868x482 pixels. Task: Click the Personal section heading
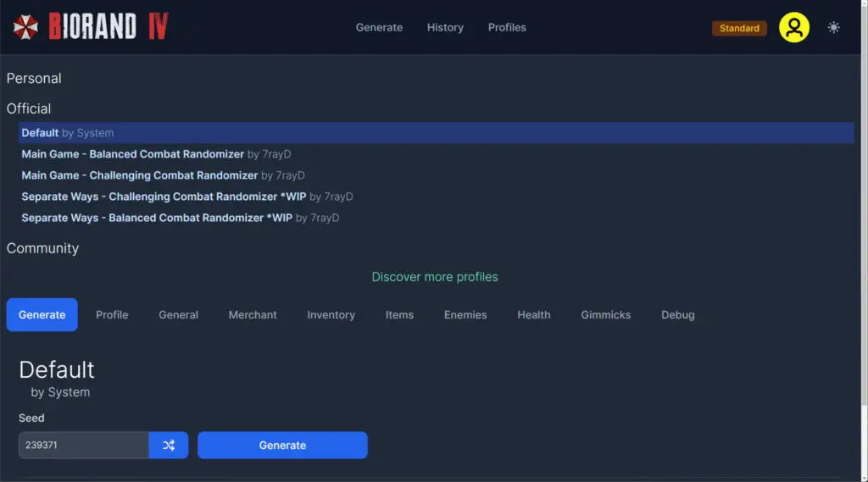(34, 78)
